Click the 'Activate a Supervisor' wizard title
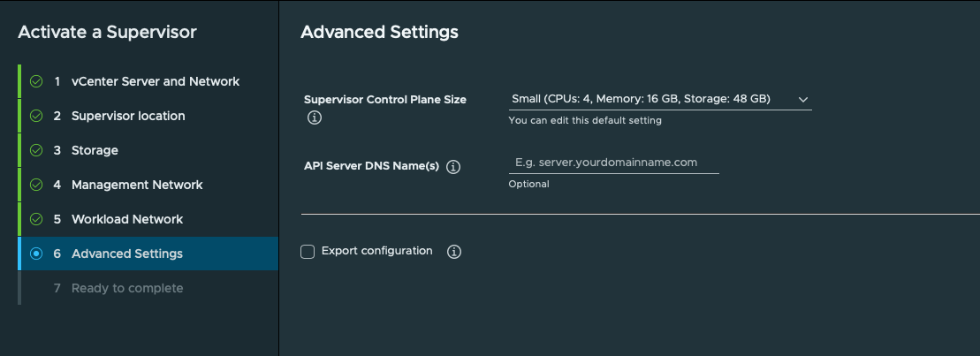The image size is (980, 356). click(x=108, y=32)
